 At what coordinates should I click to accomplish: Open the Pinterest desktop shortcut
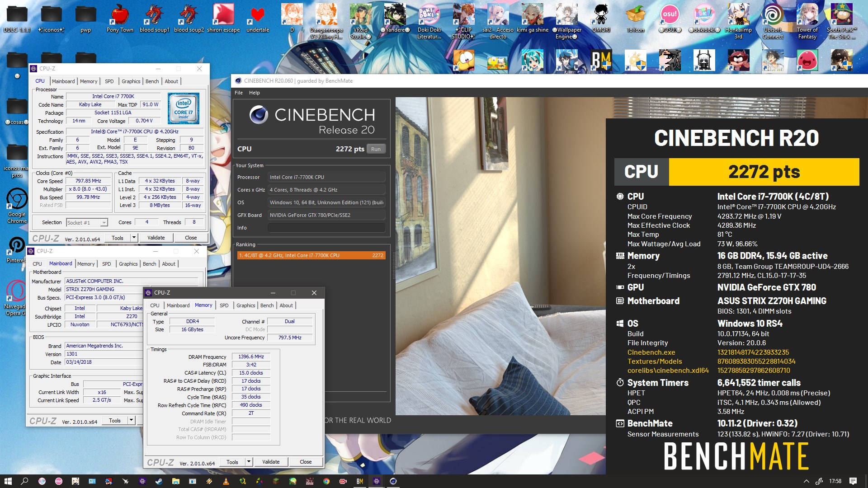pyautogui.click(x=17, y=250)
